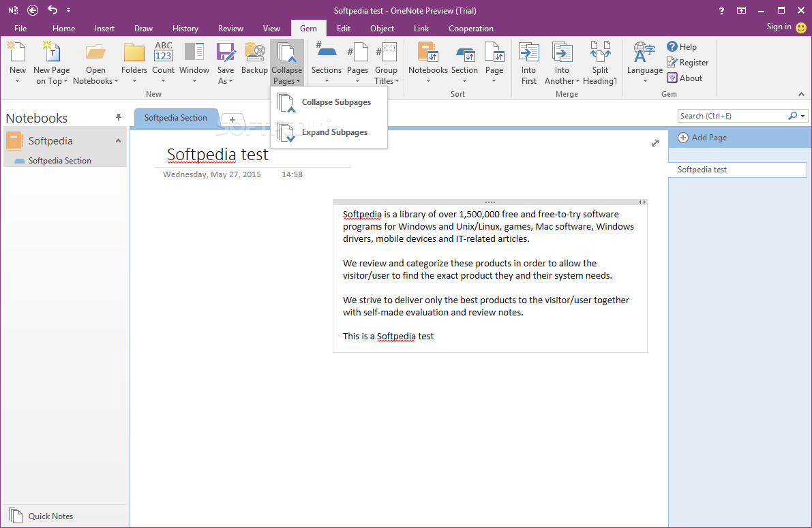Click the Count ABC 123 icon
Screen dimensions: 812x528
tap(163, 52)
